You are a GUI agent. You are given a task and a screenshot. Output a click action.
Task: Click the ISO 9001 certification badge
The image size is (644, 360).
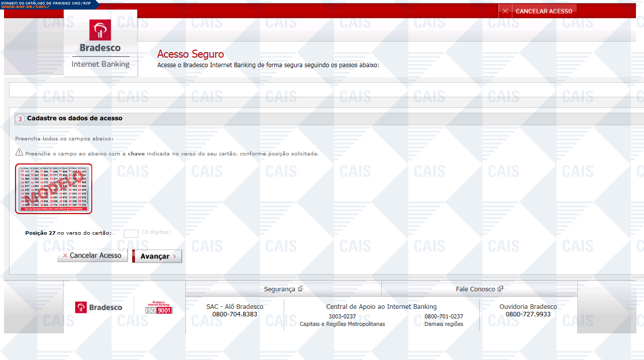point(158,307)
